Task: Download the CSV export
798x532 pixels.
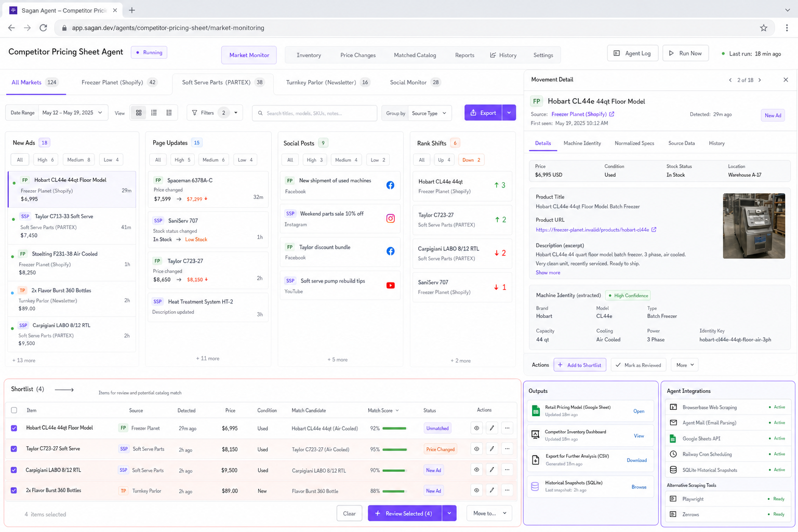Action: 636,460
